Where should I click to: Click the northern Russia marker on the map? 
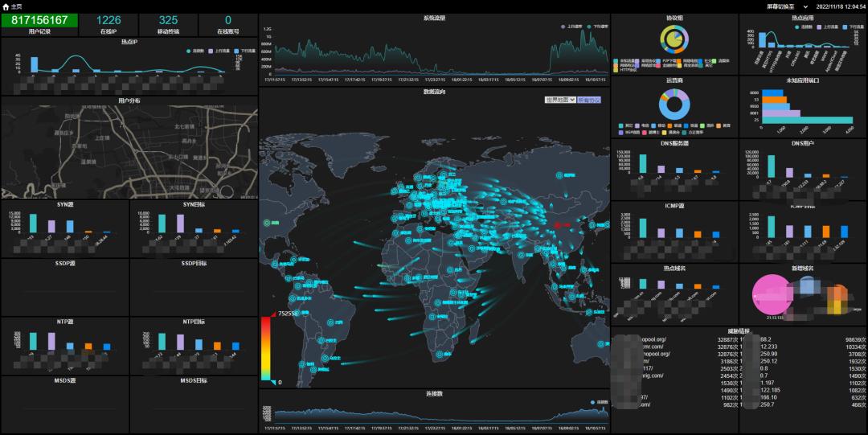click(x=559, y=175)
